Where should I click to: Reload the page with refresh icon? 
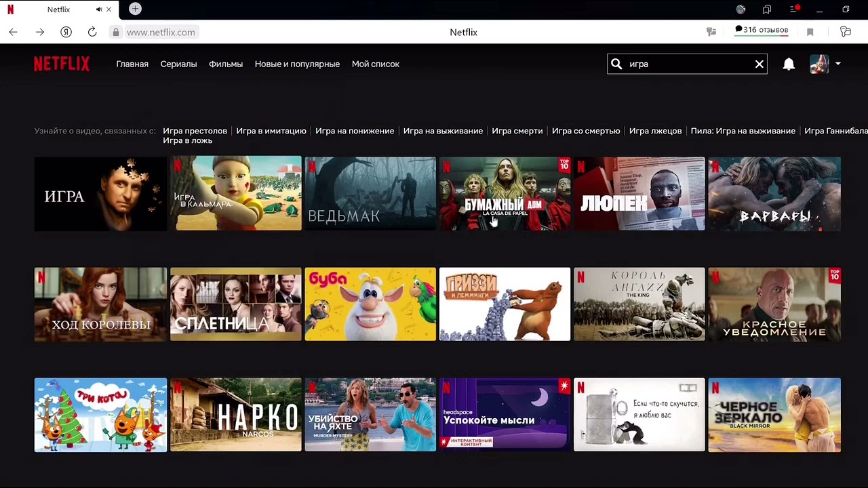click(92, 32)
